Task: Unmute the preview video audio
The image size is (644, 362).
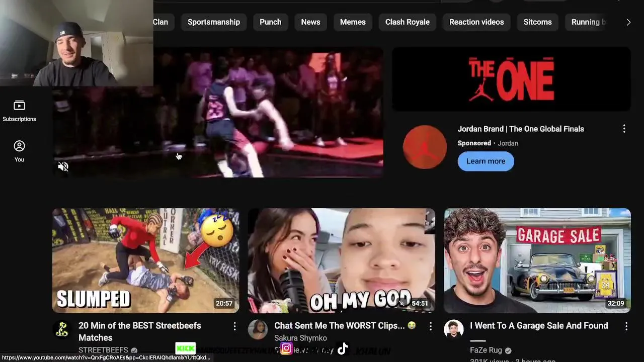Action: pos(63,167)
